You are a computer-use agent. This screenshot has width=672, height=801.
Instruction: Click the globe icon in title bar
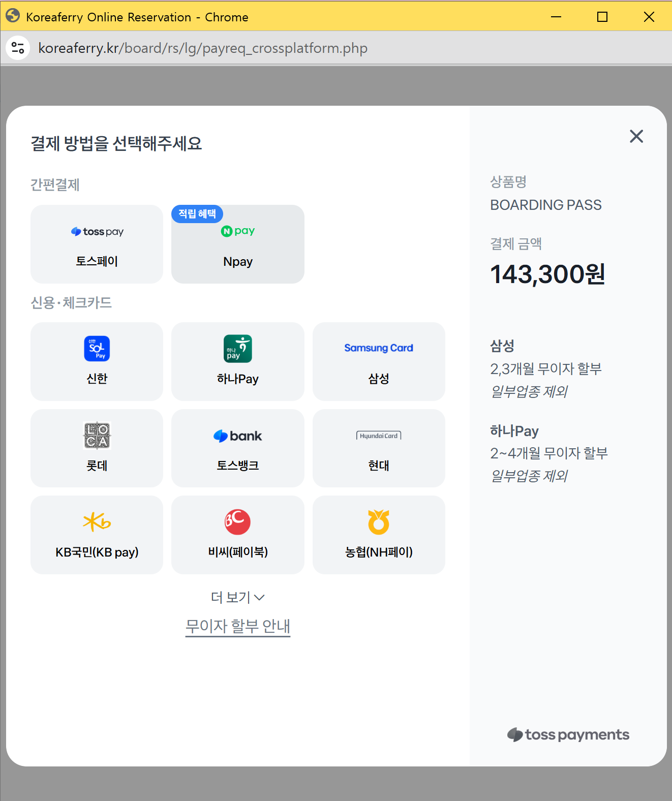coord(13,16)
